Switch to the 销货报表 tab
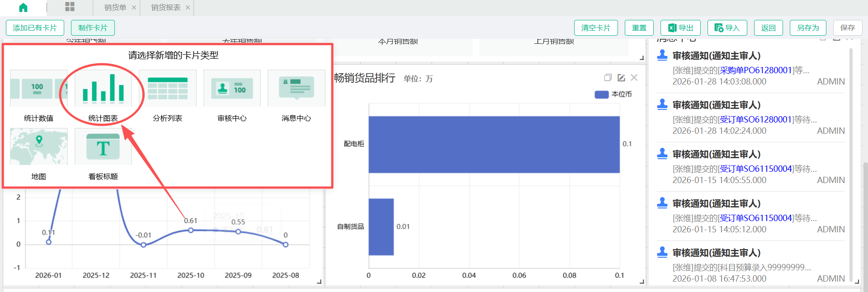This screenshot has width=868, height=292. (165, 8)
